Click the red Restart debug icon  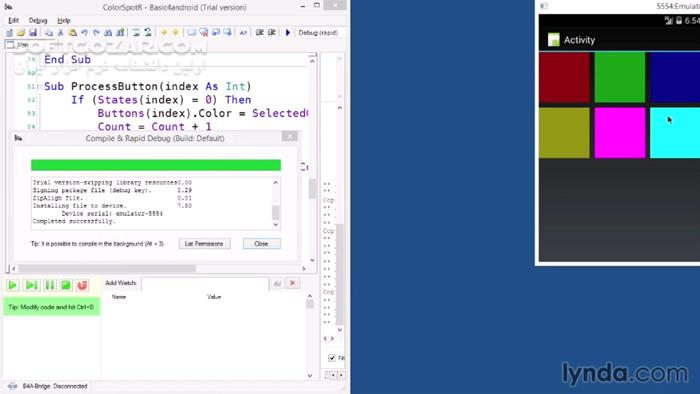point(82,285)
